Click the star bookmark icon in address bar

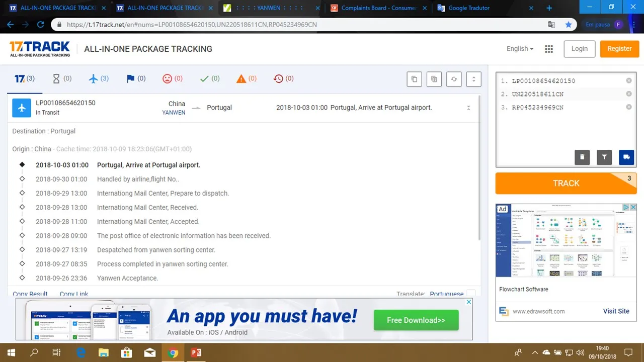point(569,25)
